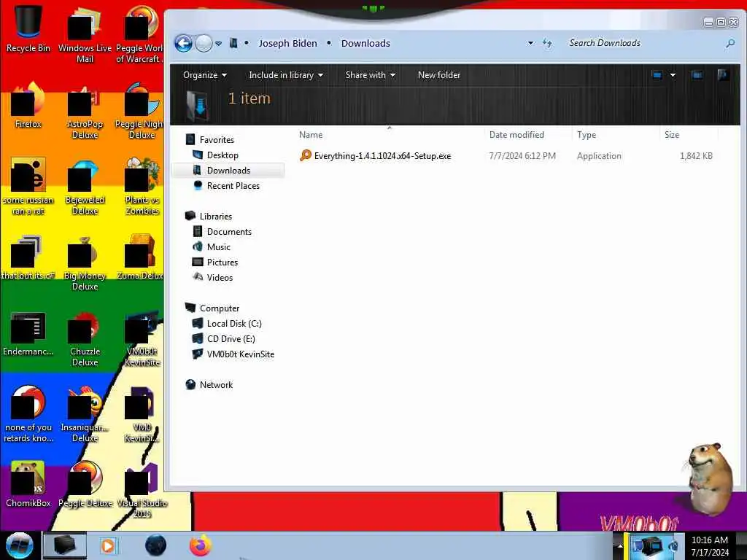This screenshot has height=560, width=747.
Task: Select Downloads in the navigation pane
Action: coord(228,171)
